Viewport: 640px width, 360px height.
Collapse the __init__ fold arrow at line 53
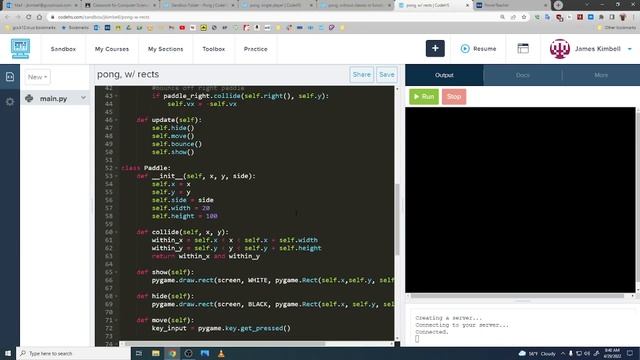pos(116,176)
